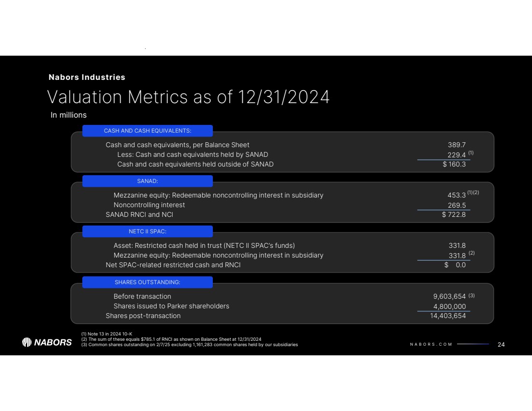Image resolution: width=532 pixels, height=411 pixels.
Task: Click the title 'Valuation Metrics as of 12/31/2024'
Action: click(188, 97)
